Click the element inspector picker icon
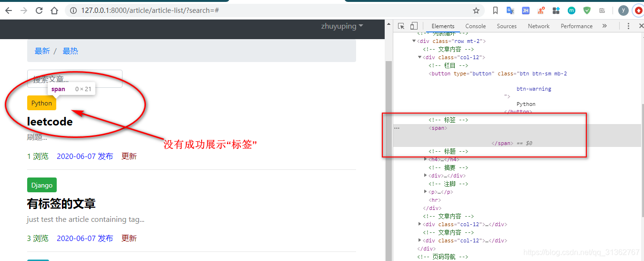 401,26
